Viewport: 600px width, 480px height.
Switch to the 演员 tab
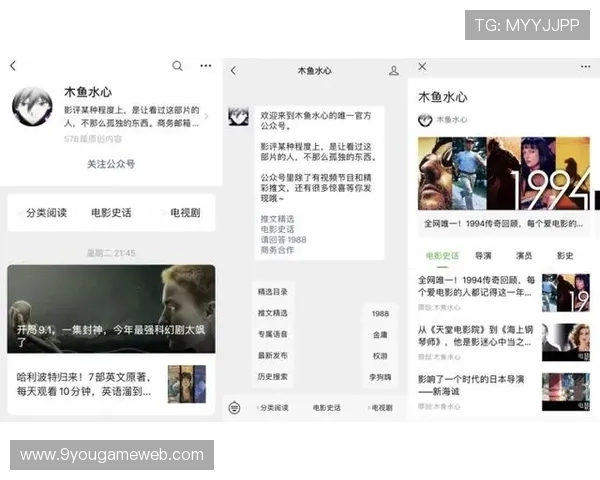524,256
